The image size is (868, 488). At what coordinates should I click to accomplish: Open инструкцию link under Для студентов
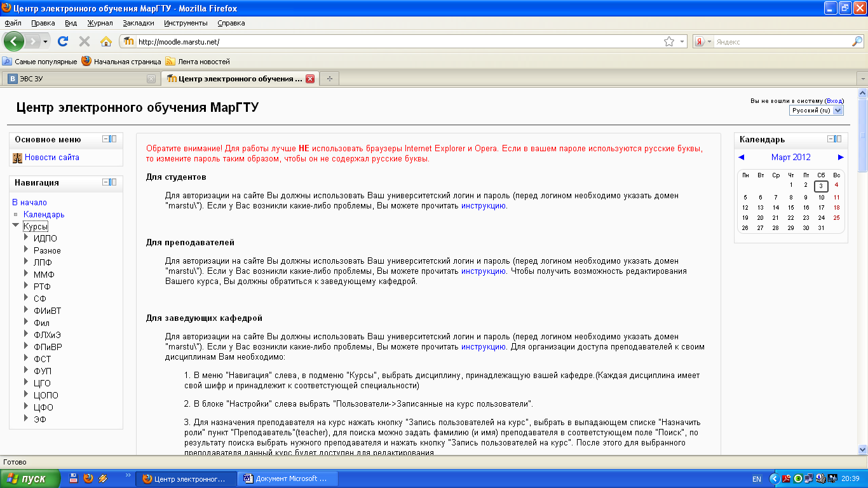[484, 206]
